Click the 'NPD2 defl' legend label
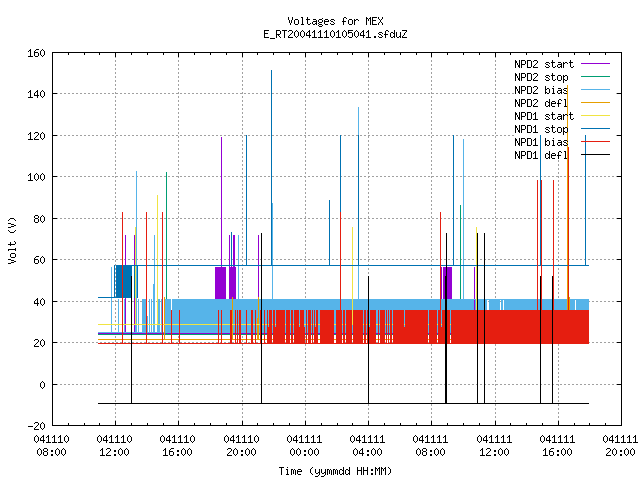The height and width of the screenshot is (480, 640). pyautogui.click(x=541, y=103)
